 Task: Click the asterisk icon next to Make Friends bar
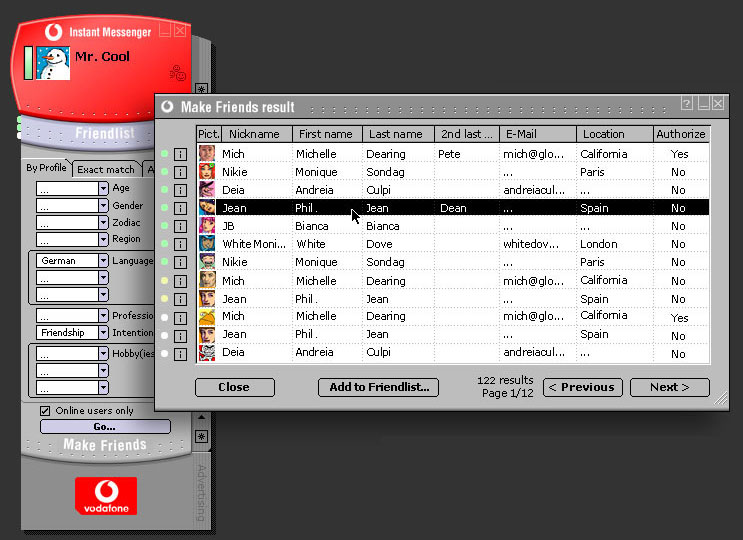pos(201,437)
